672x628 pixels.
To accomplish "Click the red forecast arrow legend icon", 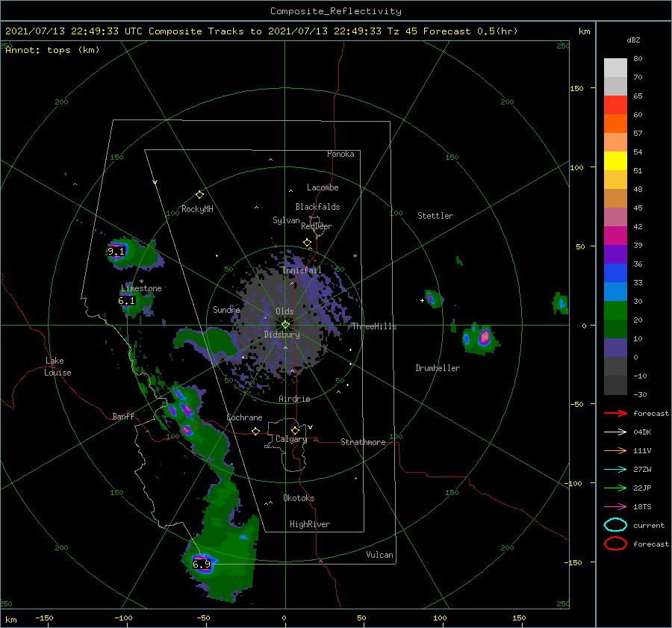I will (615, 413).
